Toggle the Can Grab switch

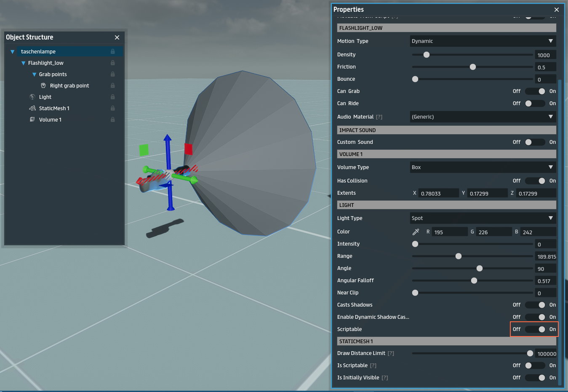click(x=535, y=91)
